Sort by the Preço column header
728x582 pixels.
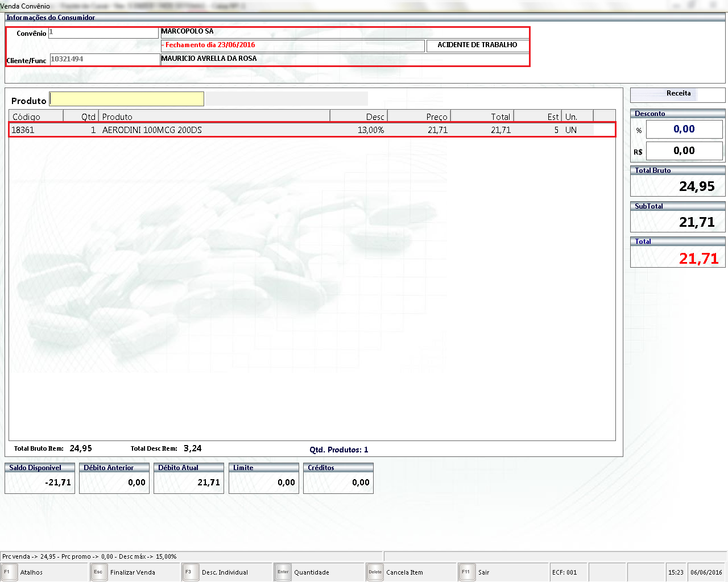(419, 117)
